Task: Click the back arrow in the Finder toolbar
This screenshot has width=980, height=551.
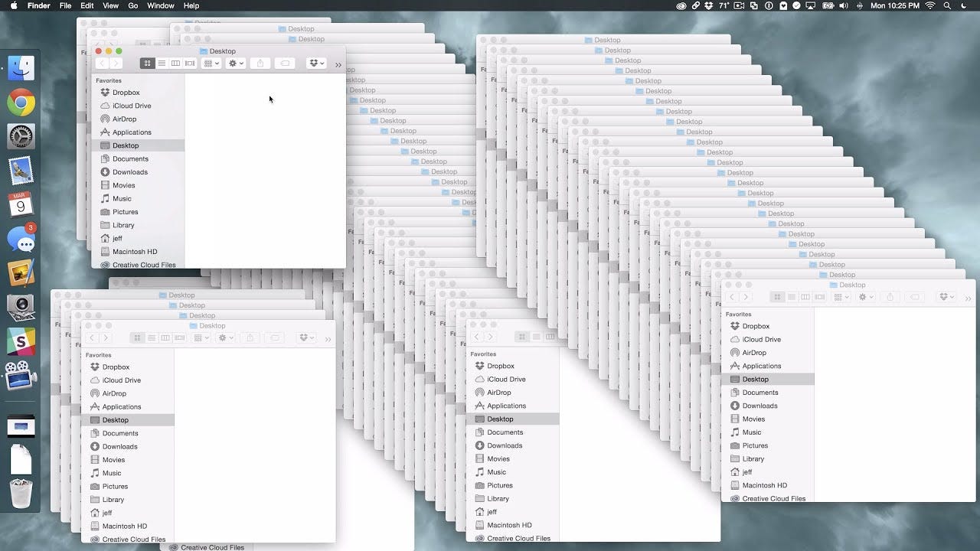Action: 102,63
